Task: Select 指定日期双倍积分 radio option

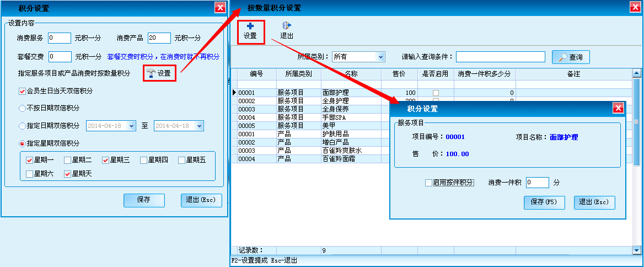Action: coord(22,126)
